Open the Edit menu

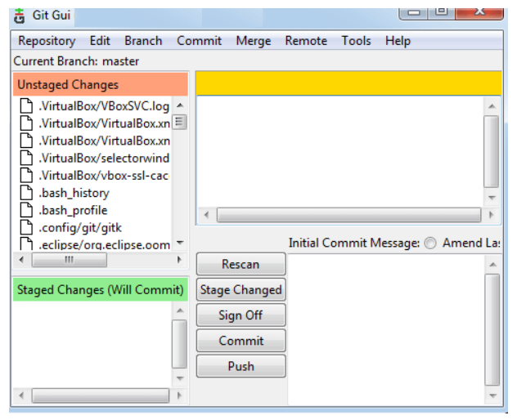click(x=100, y=41)
